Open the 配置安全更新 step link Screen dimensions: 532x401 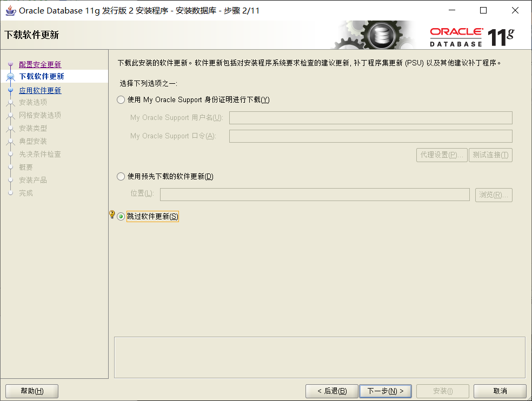click(x=40, y=64)
